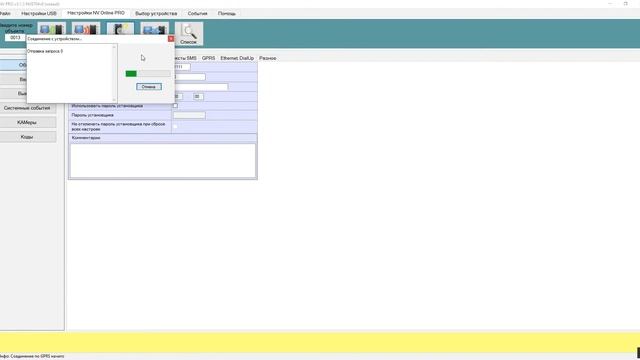Click toolbar icon with green arrow between computer and device
640x360 pixels.
point(51,29)
